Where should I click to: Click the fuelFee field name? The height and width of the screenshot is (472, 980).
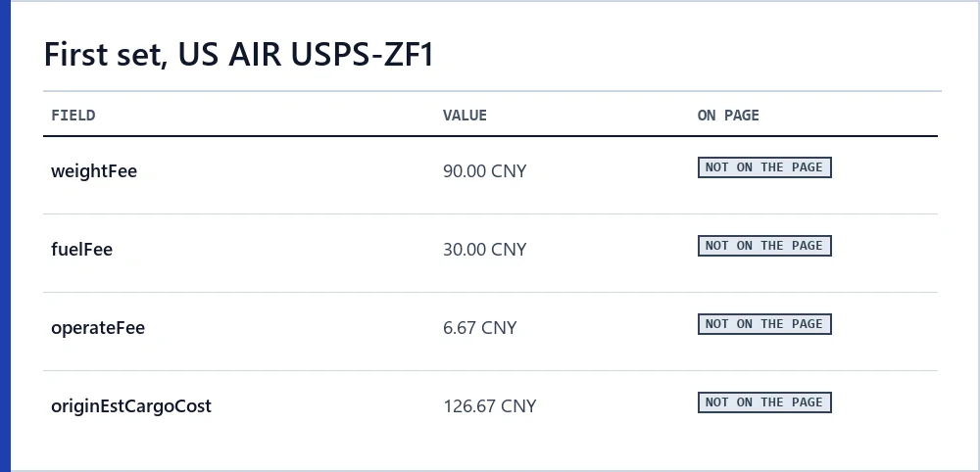(82, 250)
